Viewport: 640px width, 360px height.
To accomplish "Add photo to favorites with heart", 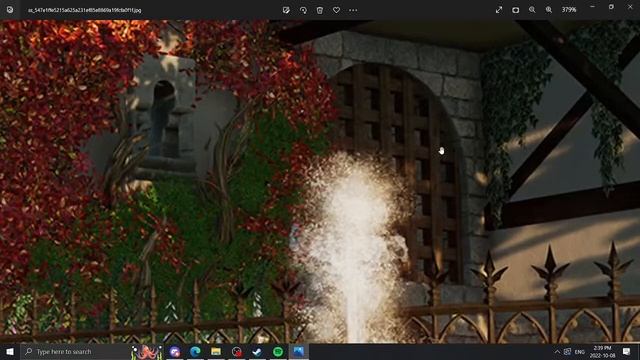I will pyautogui.click(x=336, y=10).
